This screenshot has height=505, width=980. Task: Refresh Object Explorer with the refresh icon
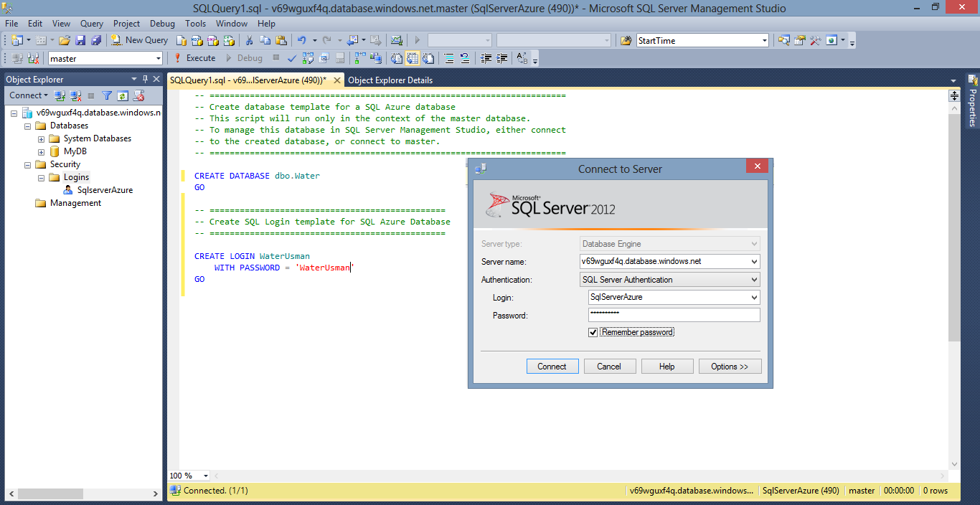pos(123,95)
